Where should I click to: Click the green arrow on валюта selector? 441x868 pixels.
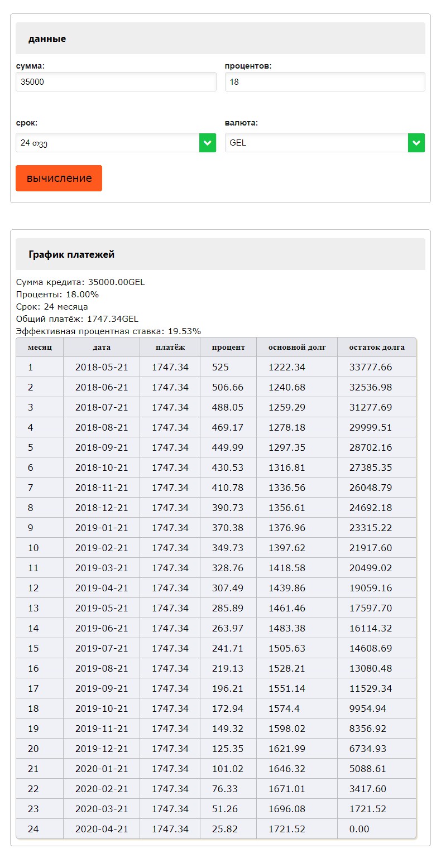point(416,143)
